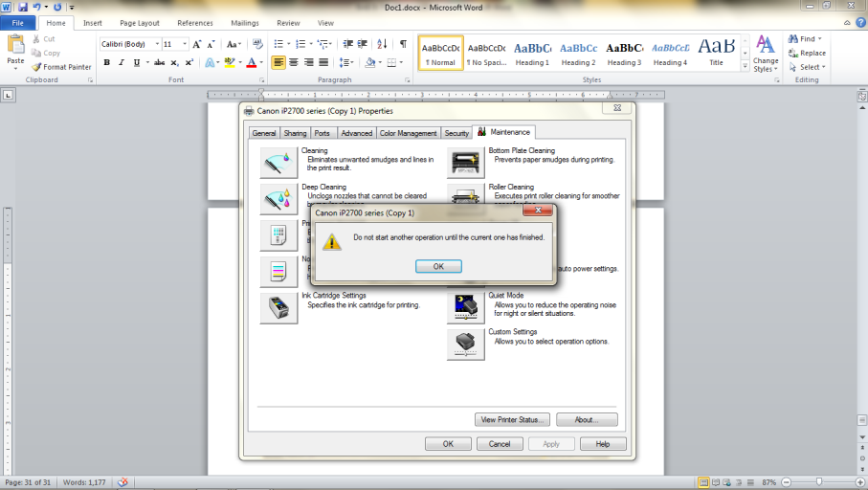
Task: Open the Bullets dropdown arrow
Action: pos(288,44)
